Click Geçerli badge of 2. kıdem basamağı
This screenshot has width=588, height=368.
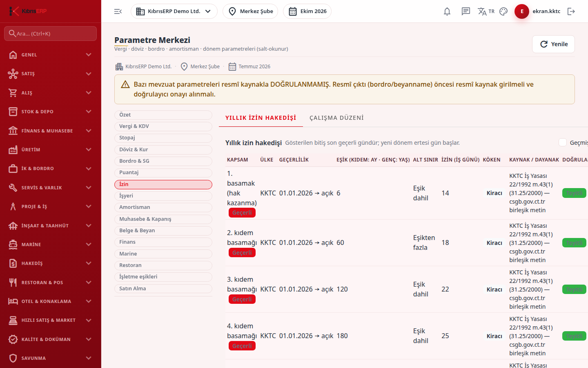242,253
